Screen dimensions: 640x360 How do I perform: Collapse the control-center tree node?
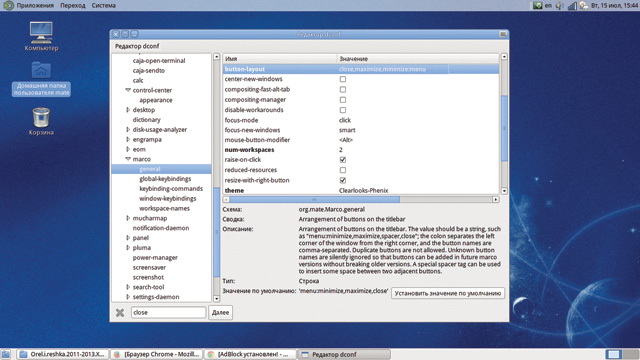(x=128, y=90)
